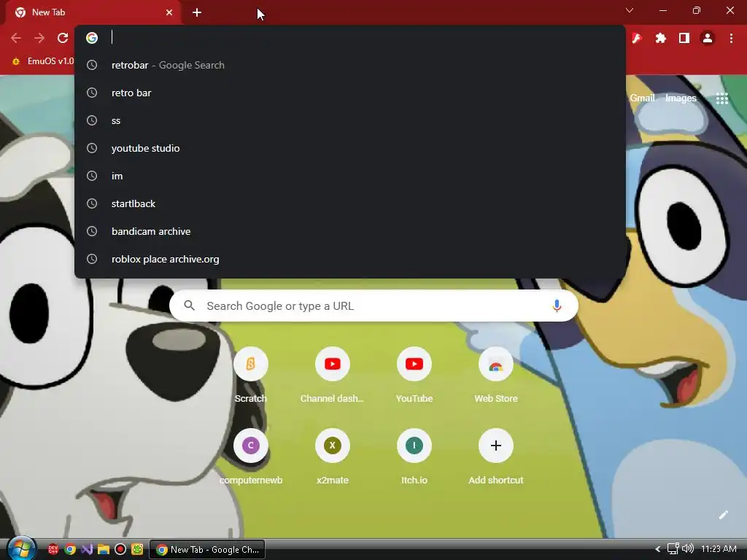Click the New Tab - Google Chrome taskbar button
The height and width of the screenshot is (560, 747).
(207, 550)
